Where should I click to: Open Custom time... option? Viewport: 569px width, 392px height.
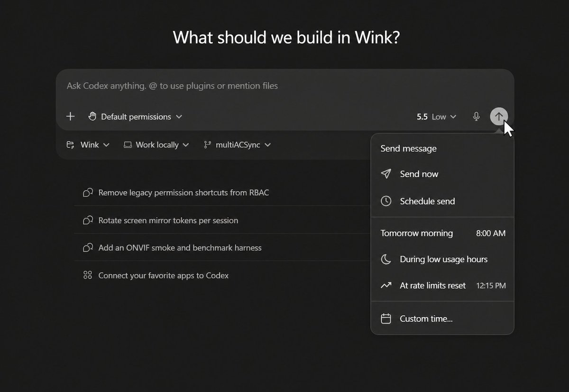(x=442, y=319)
